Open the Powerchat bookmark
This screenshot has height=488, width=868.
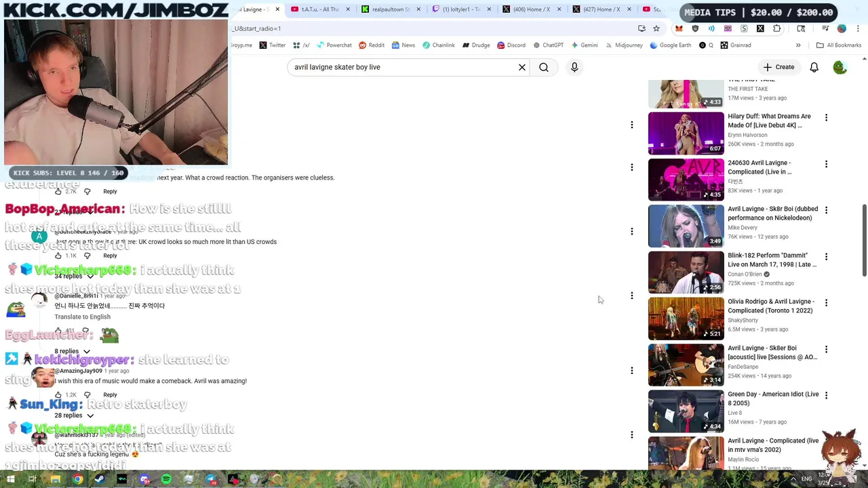333,45
